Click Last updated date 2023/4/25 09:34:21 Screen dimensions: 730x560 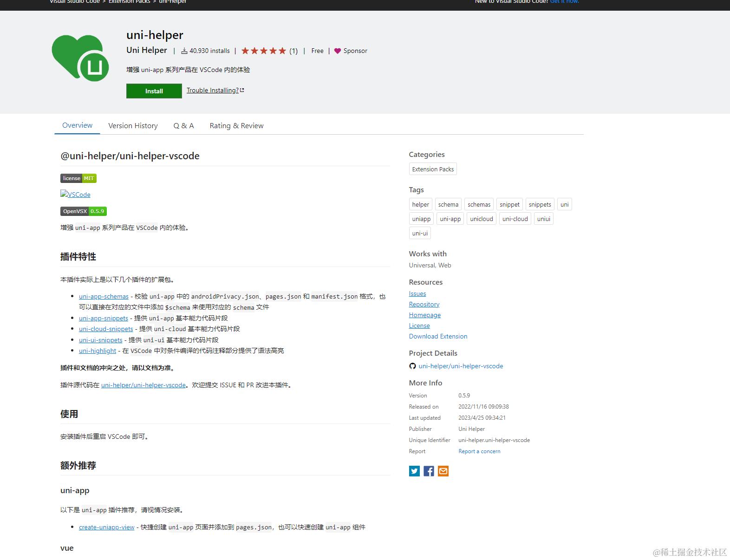(482, 418)
